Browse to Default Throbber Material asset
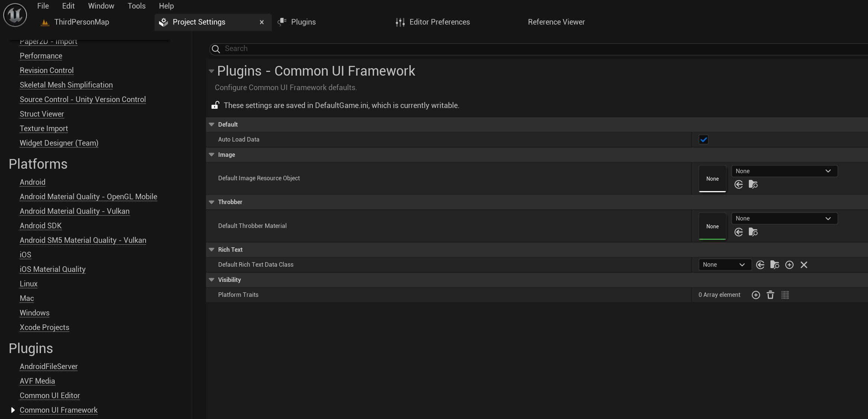868x419 pixels. coord(753,232)
